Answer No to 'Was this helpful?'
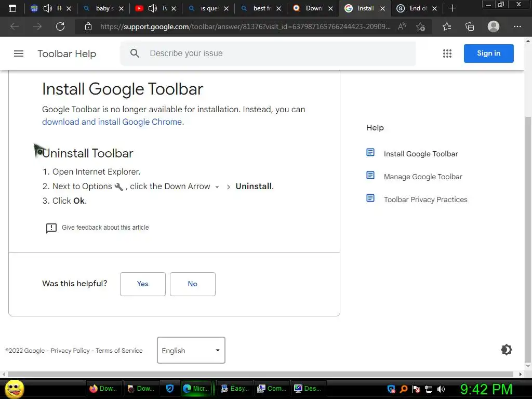Image resolution: width=532 pixels, height=399 pixels. 193,284
